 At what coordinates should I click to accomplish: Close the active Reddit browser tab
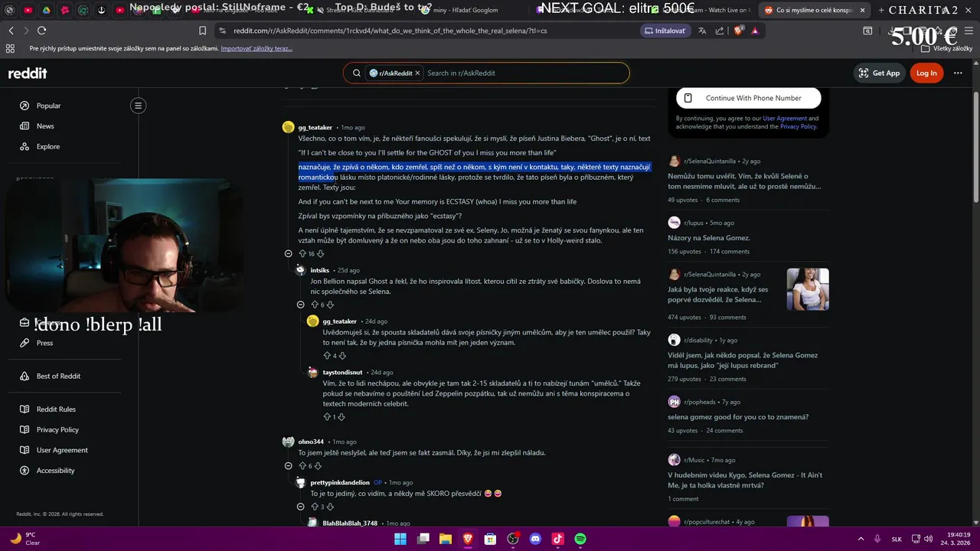click(x=863, y=10)
